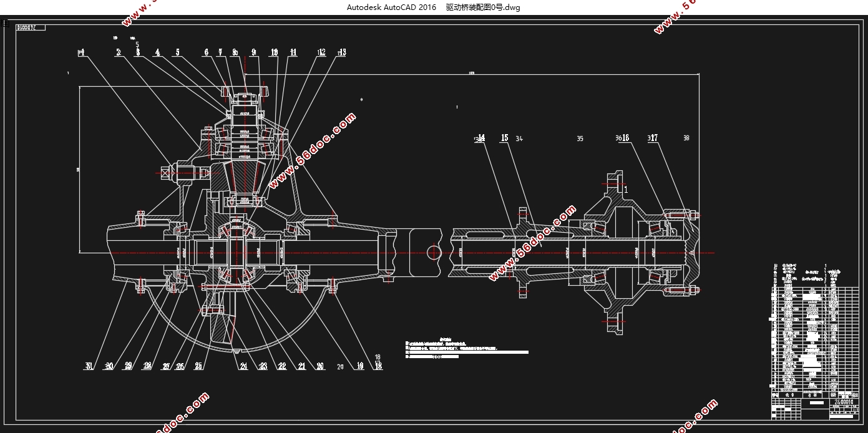Select bottom callout number 19
The width and height of the screenshot is (868, 433).
pos(359,367)
